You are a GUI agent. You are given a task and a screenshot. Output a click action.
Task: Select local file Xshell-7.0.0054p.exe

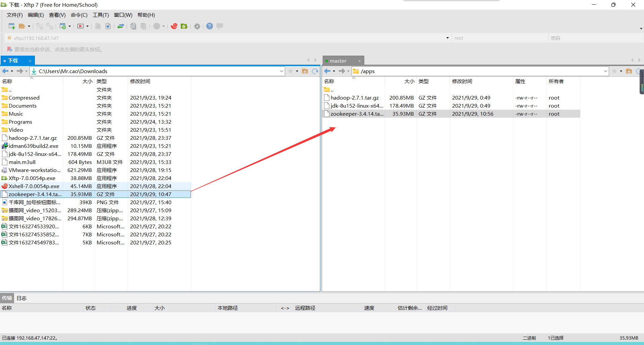[96, 186]
